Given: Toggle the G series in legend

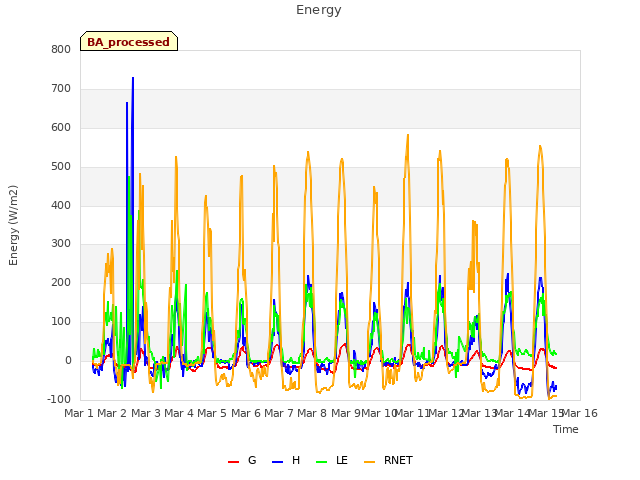Looking at the screenshot, I should pyautogui.click(x=242, y=460).
